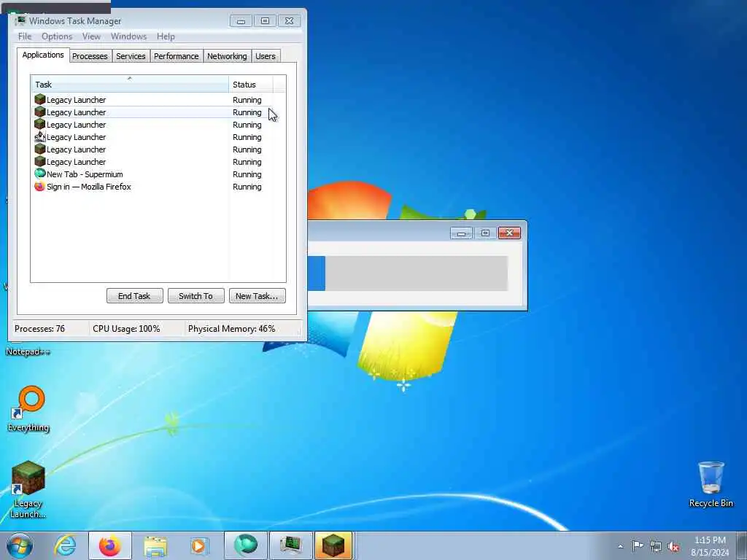Select the Applications tab
The height and width of the screenshot is (560, 747).
(43, 55)
